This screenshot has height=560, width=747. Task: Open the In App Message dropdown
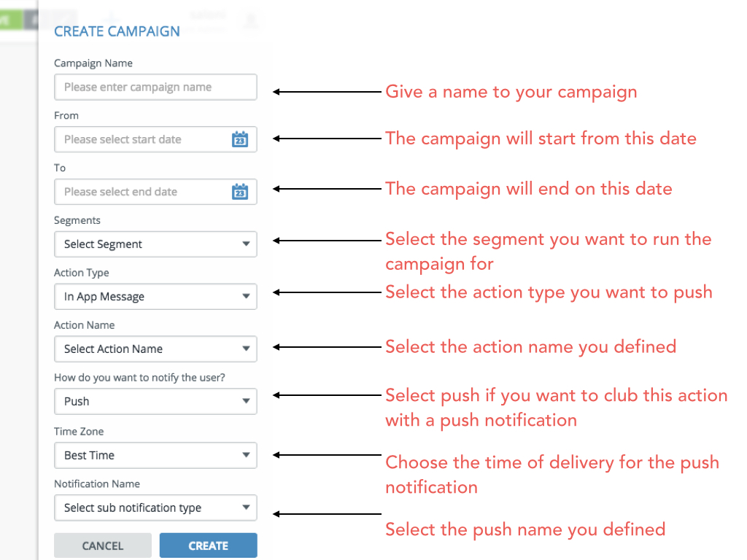[155, 296]
